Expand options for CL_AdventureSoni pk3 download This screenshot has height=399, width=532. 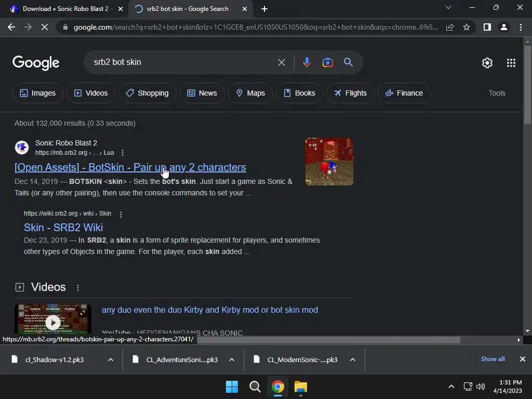(x=232, y=360)
